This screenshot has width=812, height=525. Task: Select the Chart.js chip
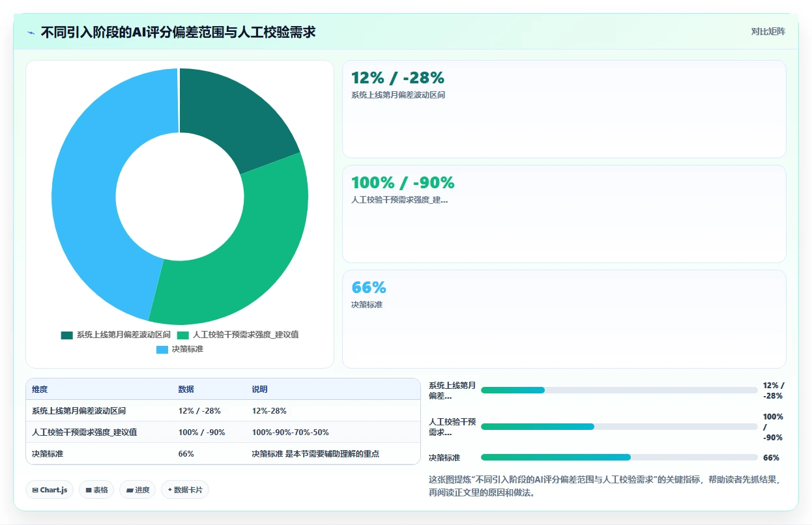[50, 490]
